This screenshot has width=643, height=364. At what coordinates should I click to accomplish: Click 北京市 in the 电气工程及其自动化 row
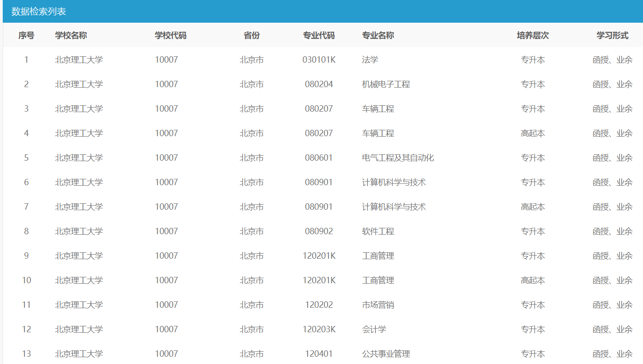point(252,157)
